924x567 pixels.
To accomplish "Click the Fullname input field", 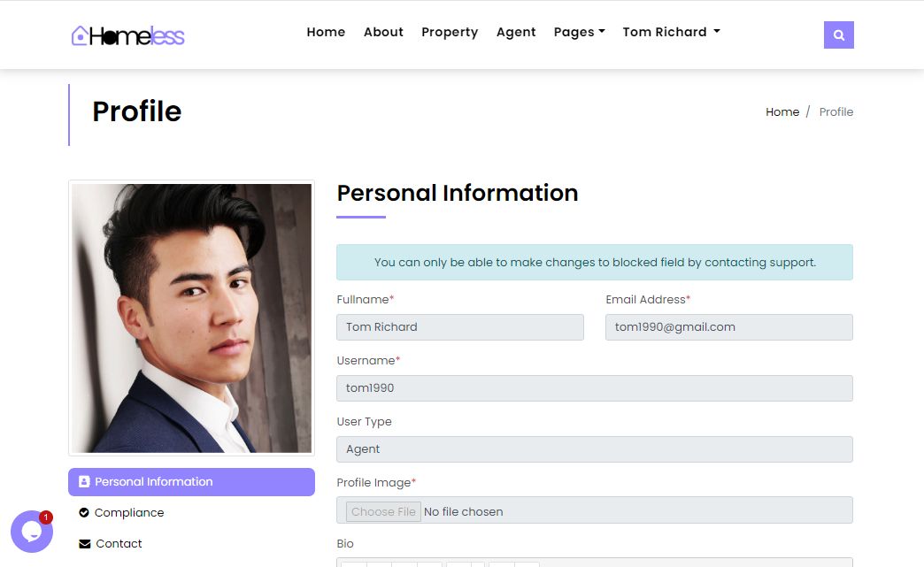I will coord(460,327).
